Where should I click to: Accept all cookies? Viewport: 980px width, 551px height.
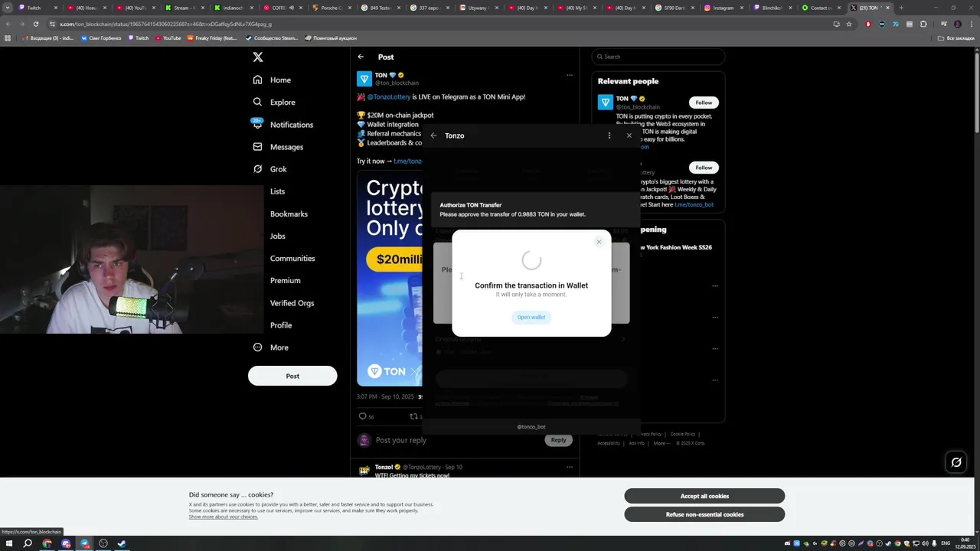[x=704, y=496]
